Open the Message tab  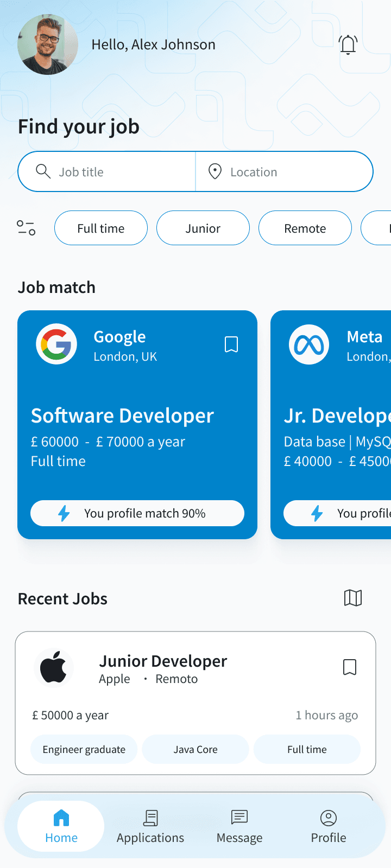(x=239, y=826)
